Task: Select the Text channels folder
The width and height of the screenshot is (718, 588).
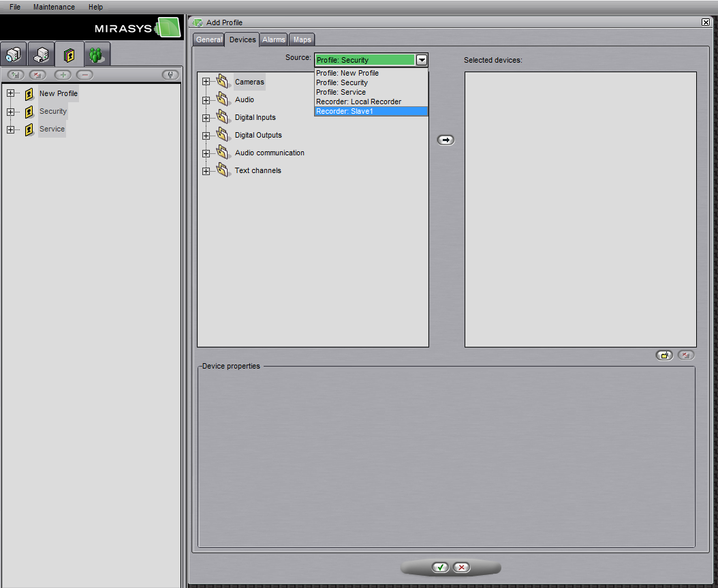Action: click(257, 170)
